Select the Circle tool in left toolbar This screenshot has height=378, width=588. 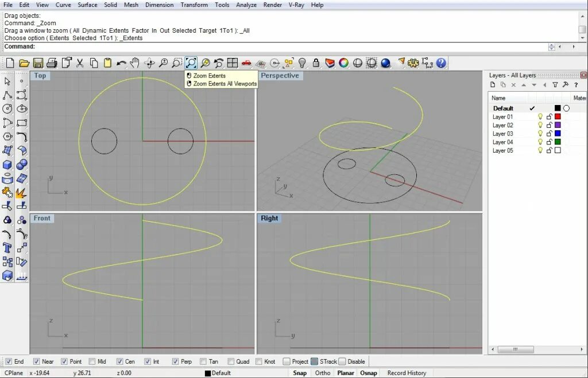(x=7, y=108)
